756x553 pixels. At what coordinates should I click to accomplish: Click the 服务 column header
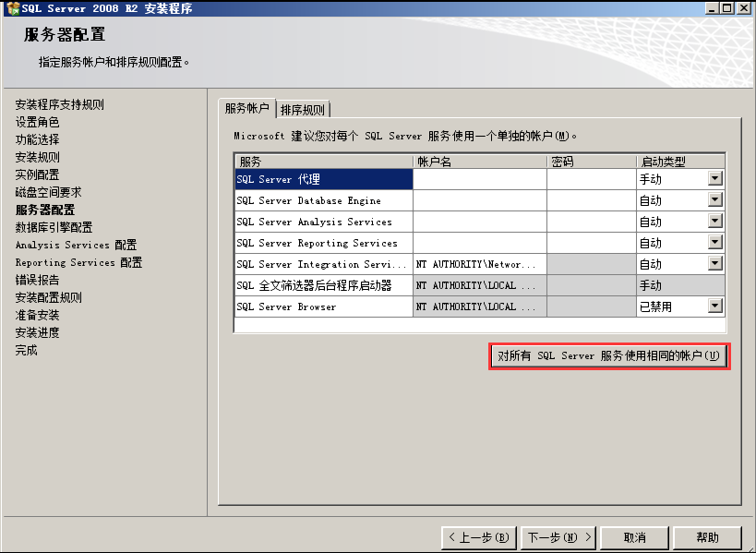pos(323,162)
